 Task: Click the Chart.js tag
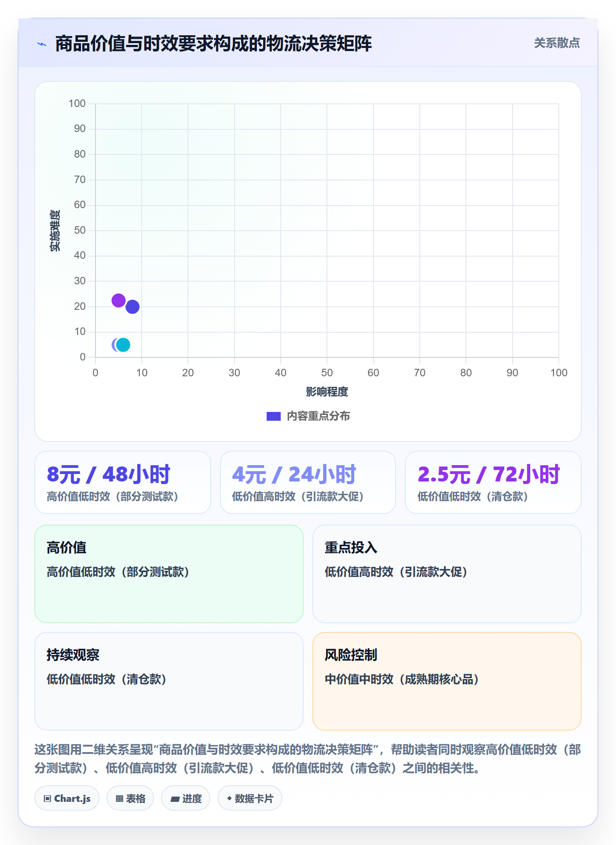(x=67, y=798)
